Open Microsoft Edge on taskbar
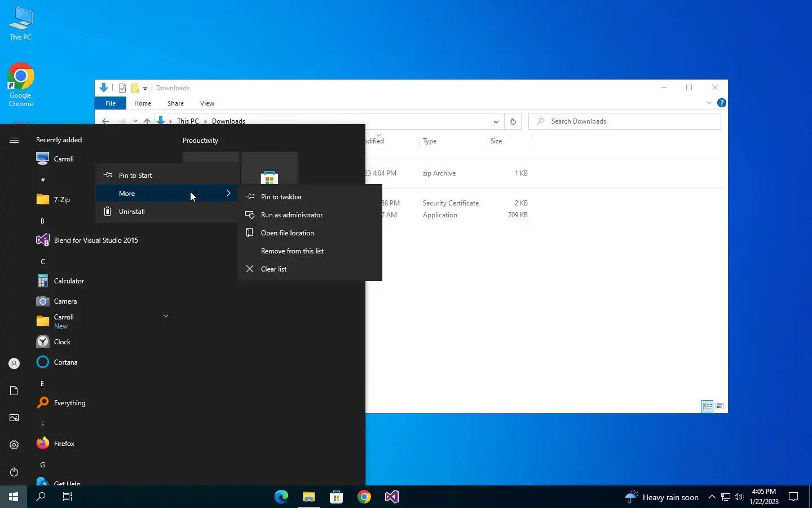This screenshot has height=508, width=812. pos(281,497)
